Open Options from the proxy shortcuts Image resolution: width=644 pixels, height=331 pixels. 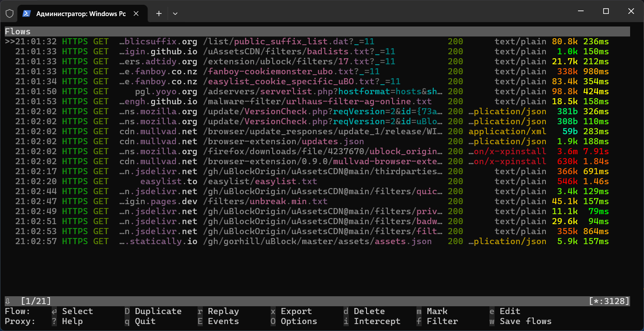click(x=299, y=321)
